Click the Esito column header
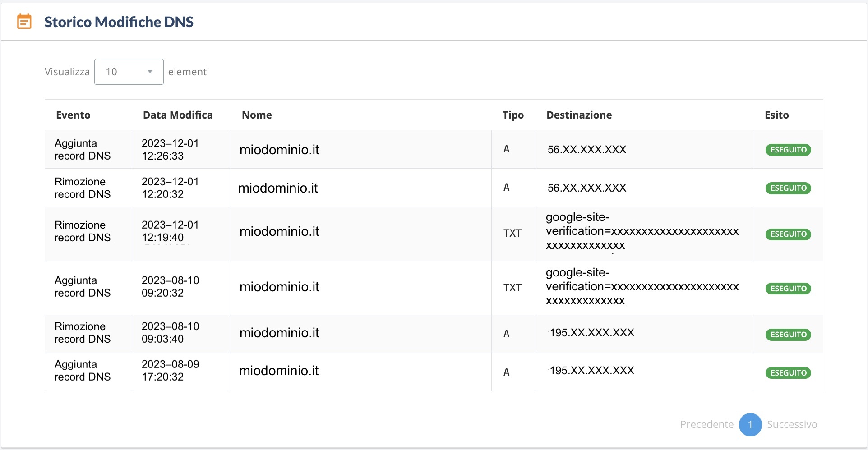Screen dimensions: 868x450 pyautogui.click(x=776, y=115)
